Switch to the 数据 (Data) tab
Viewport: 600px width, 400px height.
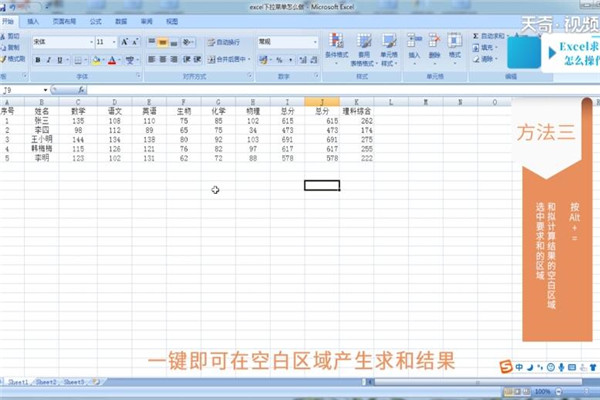(x=121, y=21)
